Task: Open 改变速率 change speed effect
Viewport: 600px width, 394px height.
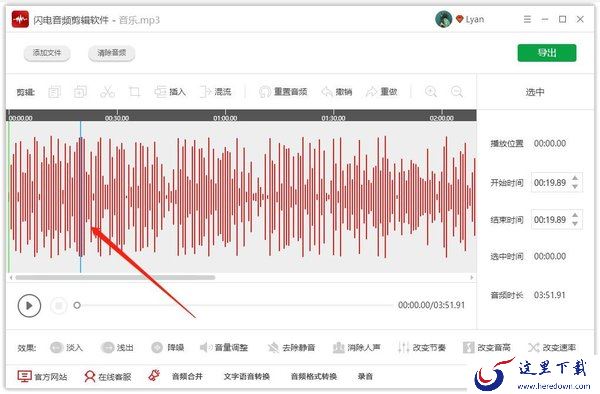Action: [552, 347]
